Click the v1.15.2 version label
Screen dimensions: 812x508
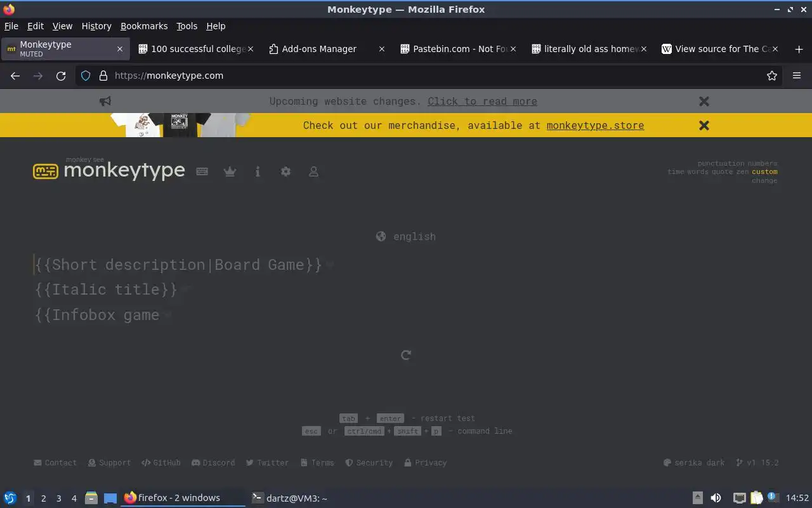757,462
